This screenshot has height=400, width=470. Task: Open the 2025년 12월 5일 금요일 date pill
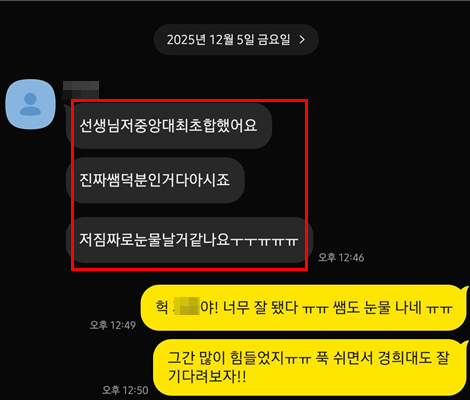click(236, 40)
